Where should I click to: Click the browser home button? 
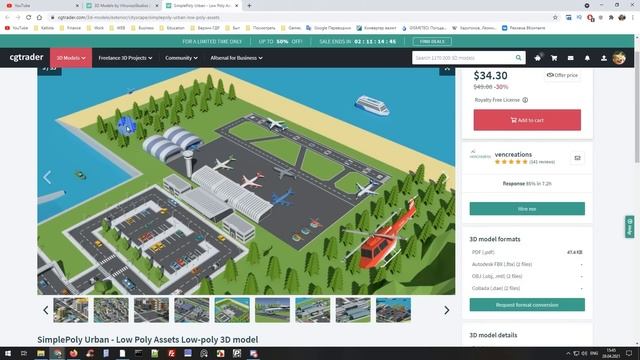point(39,18)
